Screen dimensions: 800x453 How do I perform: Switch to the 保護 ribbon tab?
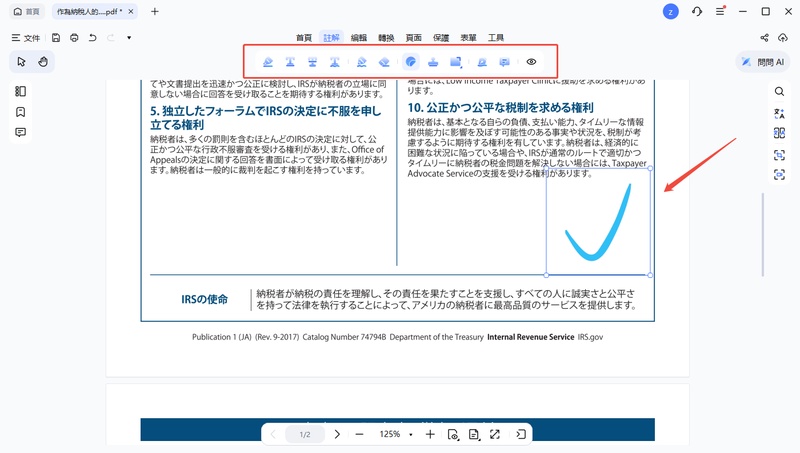(441, 38)
